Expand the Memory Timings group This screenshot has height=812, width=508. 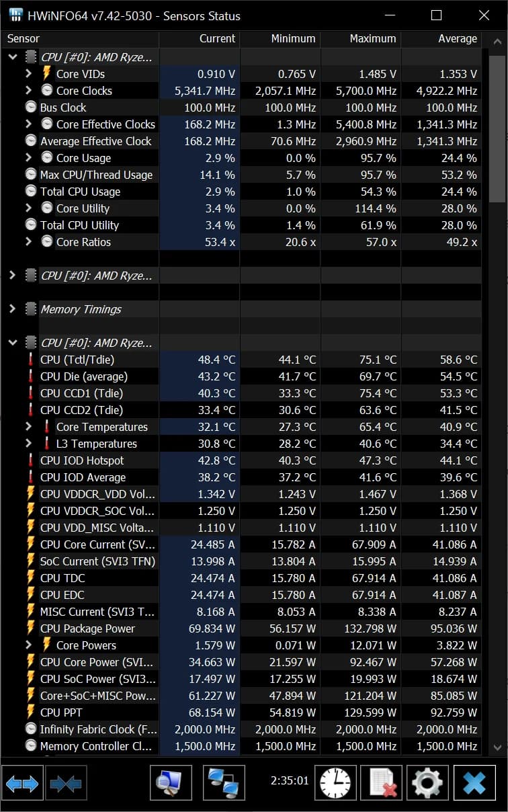click(12, 309)
